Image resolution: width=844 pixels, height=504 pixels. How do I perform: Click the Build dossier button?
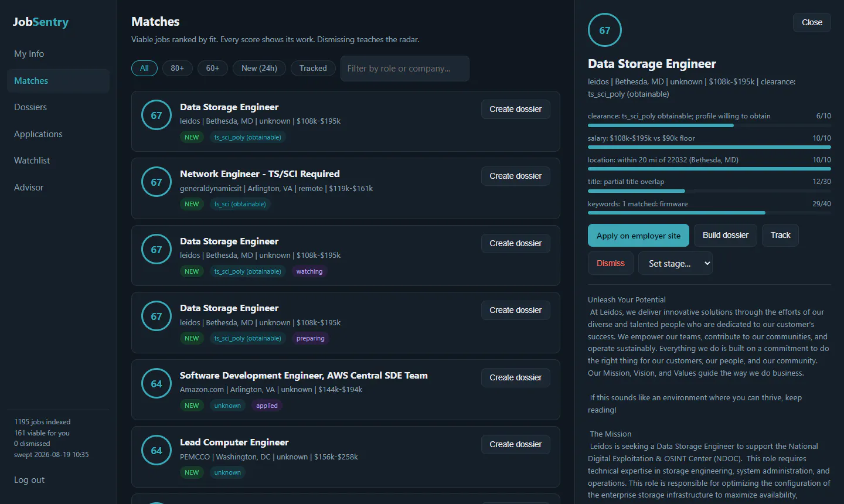726,236
